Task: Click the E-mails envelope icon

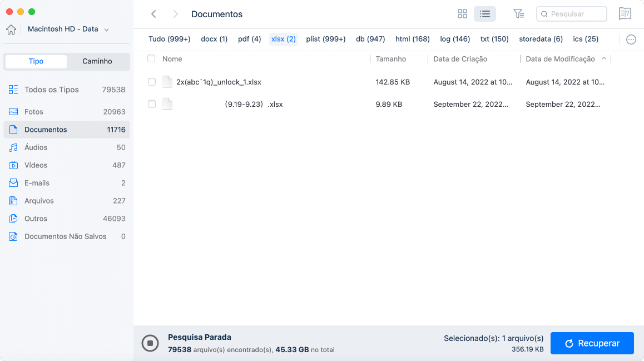Action: click(x=13, y=183)
